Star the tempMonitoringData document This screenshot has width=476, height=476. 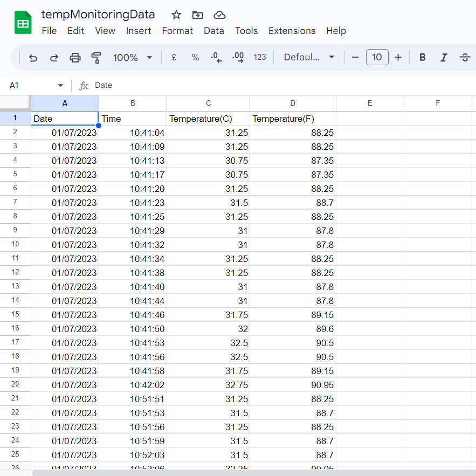pyautogui.click(x=176, y=15)
